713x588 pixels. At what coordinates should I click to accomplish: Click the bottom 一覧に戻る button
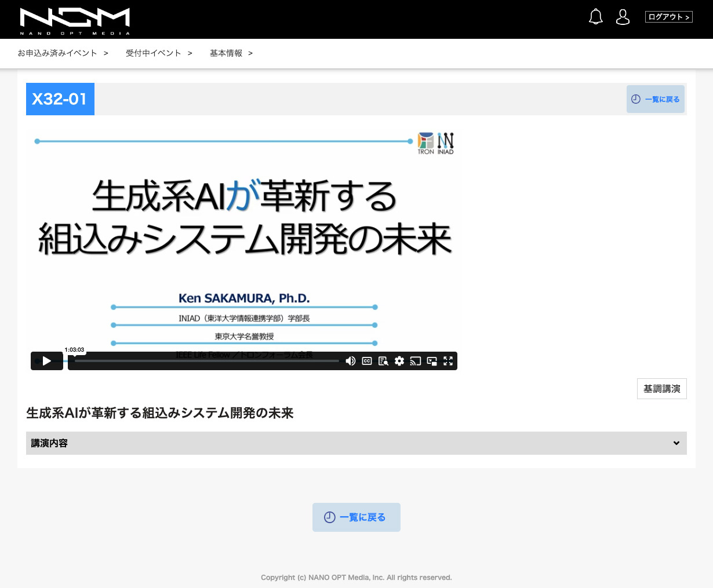click(356, 517)
